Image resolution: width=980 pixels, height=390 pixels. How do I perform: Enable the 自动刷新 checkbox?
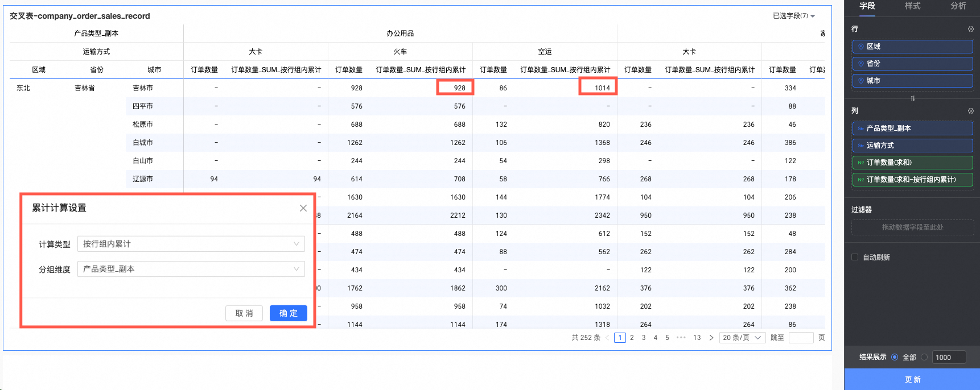coord(855,257)
